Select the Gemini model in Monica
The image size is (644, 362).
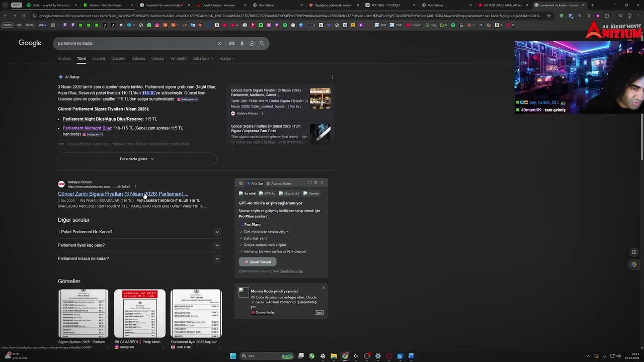click(311, 194)
